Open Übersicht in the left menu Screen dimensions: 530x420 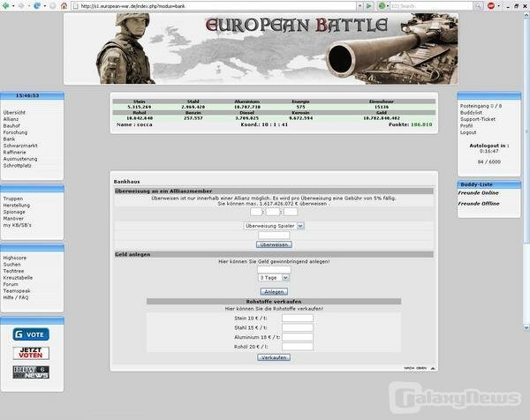point(14,112)
